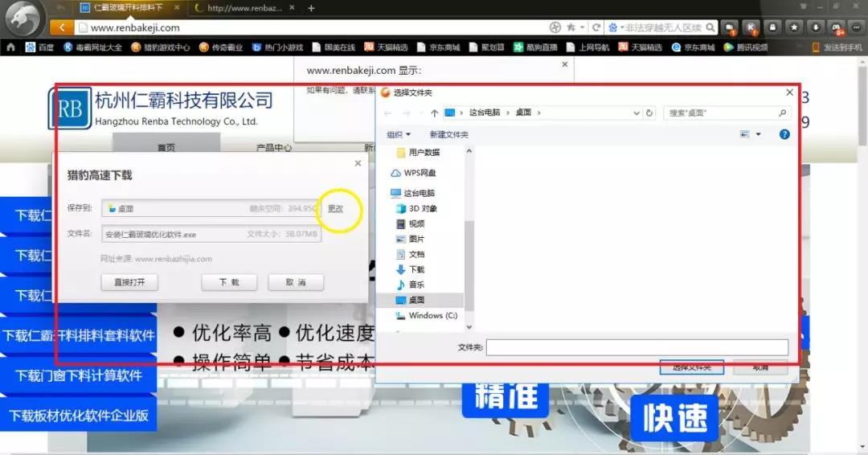Screen dimensions: 868x455
Task: Open the 传奇霸业 bookmark
Action: click(x=221, y=47)
